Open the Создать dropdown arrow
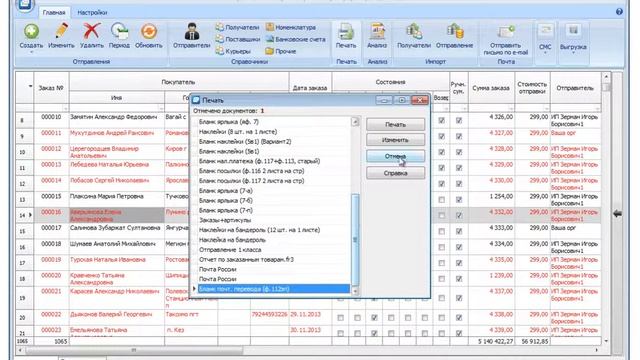Viewport: 640px width, 360px height. [31, 52]
